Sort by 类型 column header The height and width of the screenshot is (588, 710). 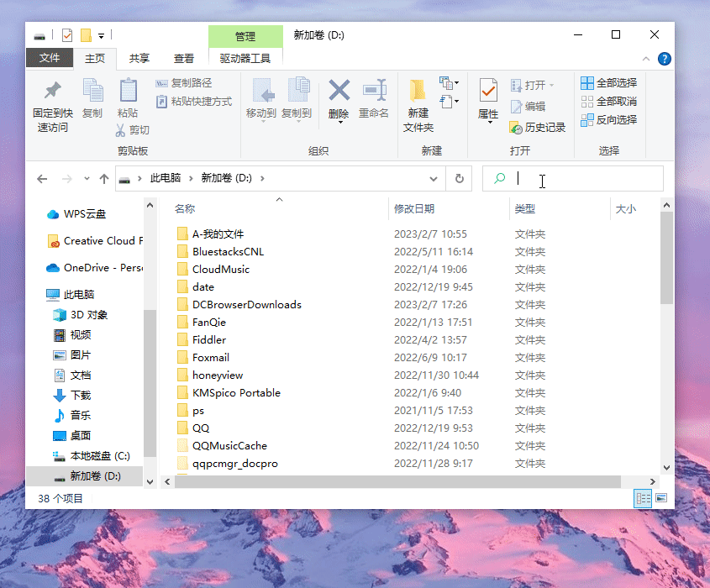point(525,208)
